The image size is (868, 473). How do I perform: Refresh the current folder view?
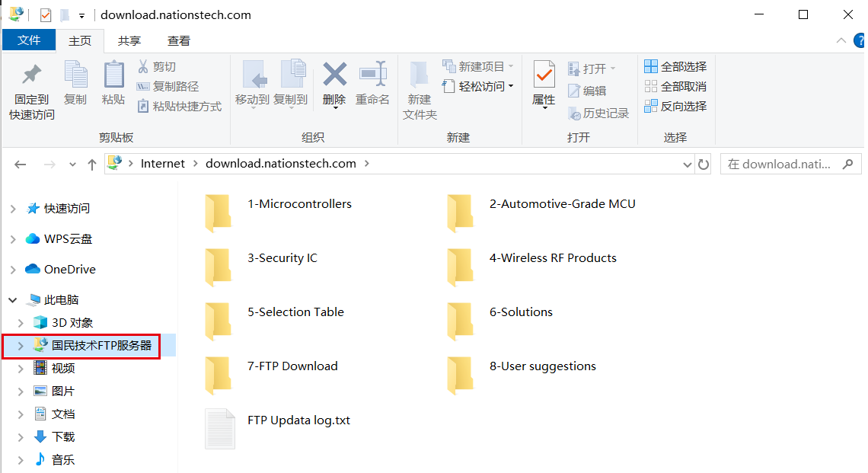(704, 164)
